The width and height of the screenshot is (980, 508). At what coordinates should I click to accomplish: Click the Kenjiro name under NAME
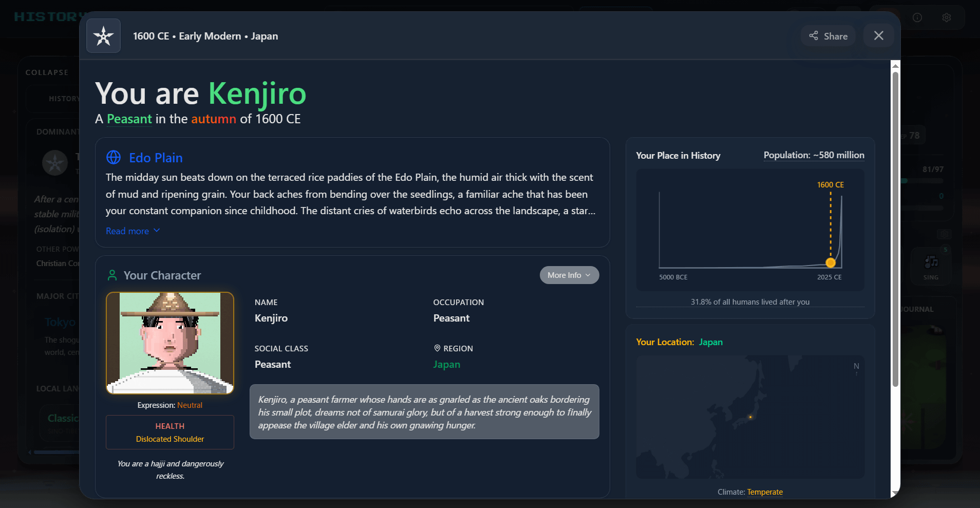click(271, 318)
